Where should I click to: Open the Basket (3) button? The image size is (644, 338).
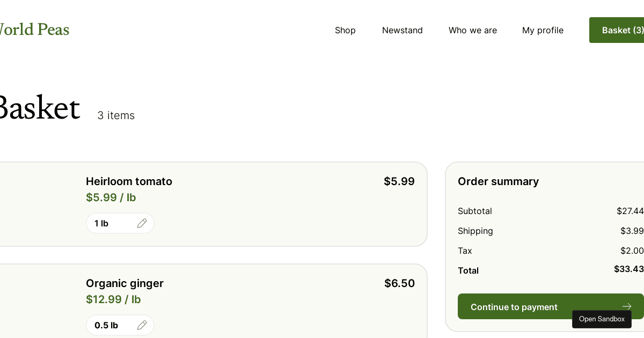[617, 30]
